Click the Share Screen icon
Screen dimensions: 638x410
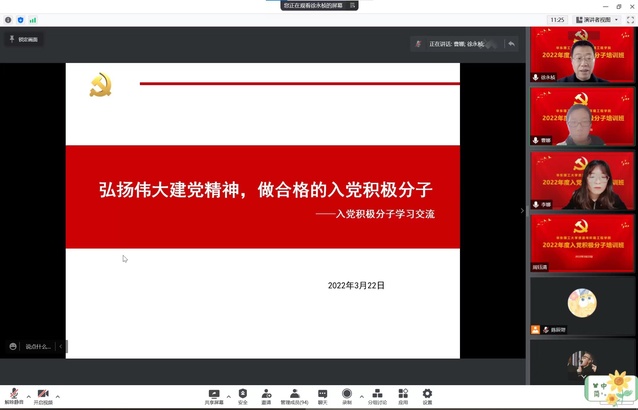click(213, 394)
